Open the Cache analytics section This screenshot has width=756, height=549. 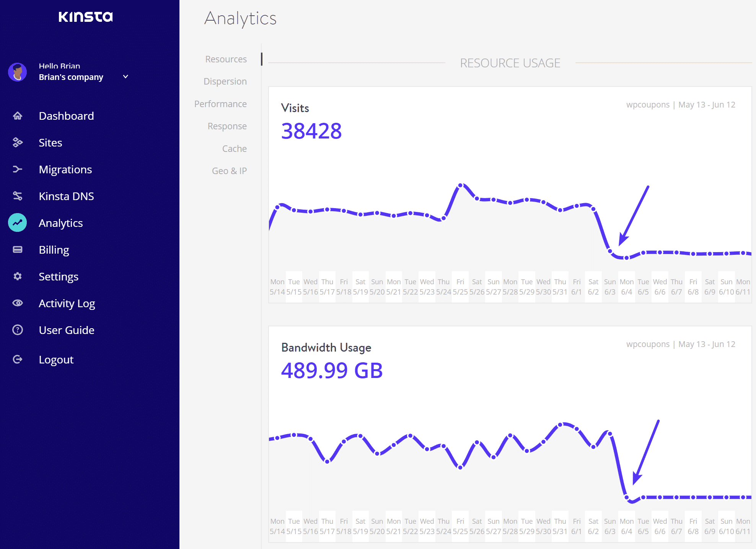[x=234, y=148]
